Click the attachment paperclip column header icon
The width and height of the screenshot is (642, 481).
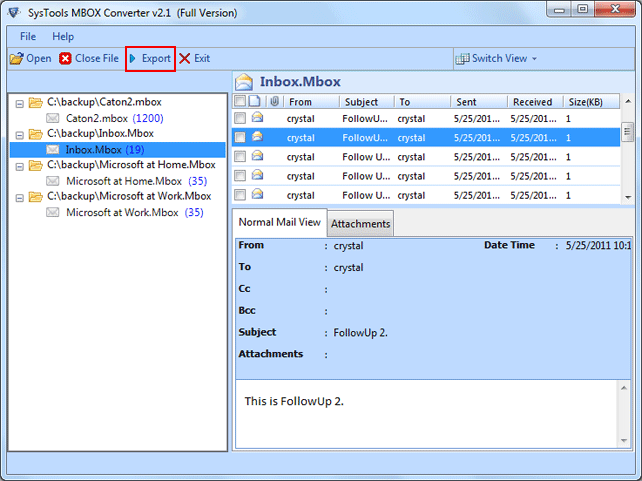pyautogui.click(x=274, y=102)
